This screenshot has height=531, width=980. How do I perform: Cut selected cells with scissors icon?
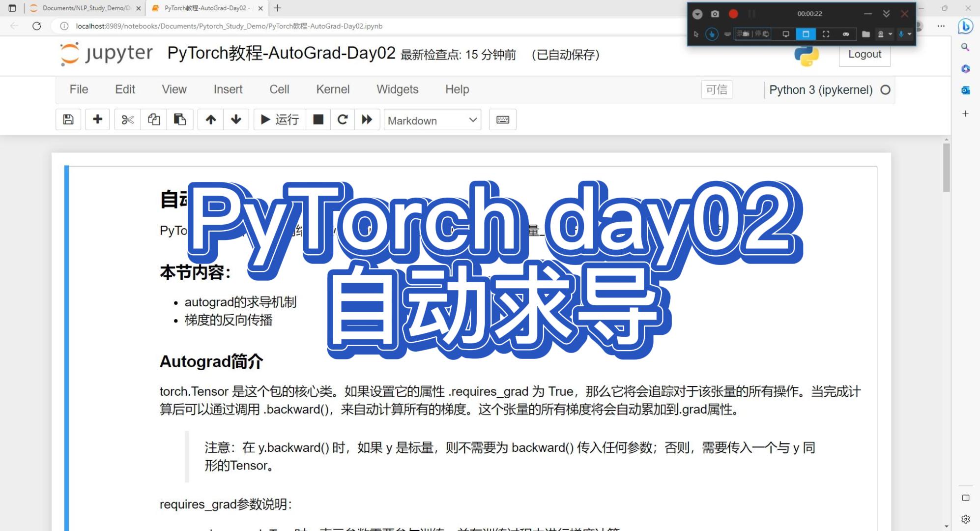point(127,119)
